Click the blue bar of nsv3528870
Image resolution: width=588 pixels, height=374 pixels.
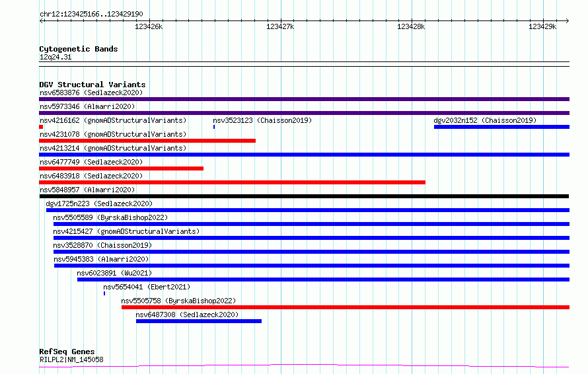tap(312, 252)
